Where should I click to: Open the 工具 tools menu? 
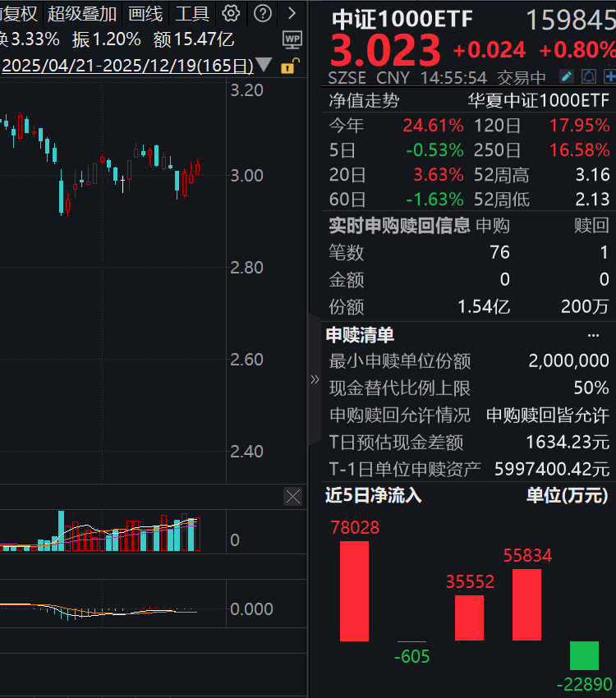[192, 13]
